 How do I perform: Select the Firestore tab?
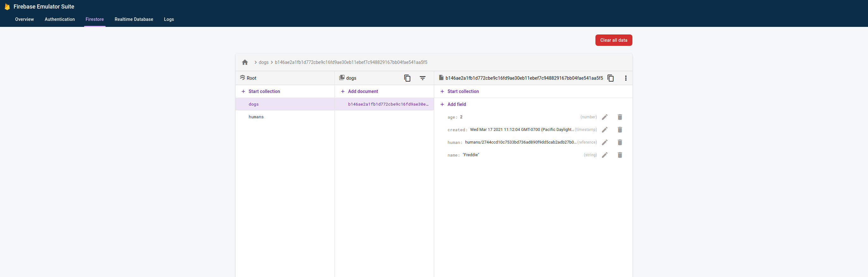tap(95, 19)
